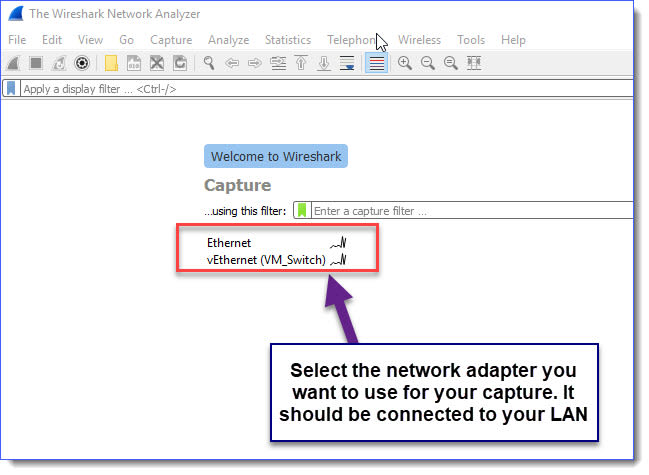Open the Wireless menu
The width and height of the screenshot is (649, 475).
coord(419,40)
